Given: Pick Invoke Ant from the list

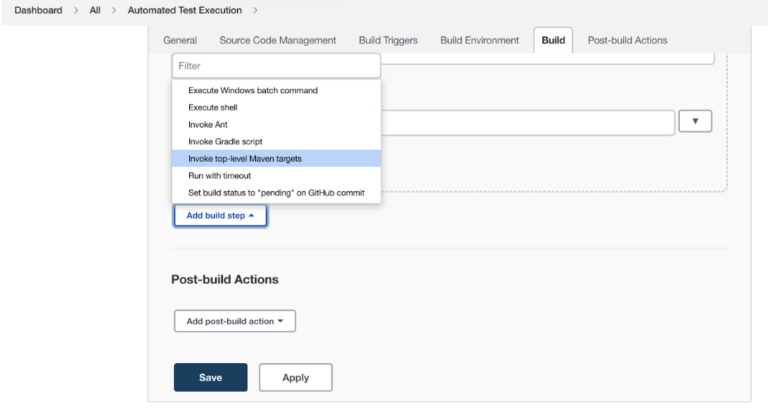Looking at the screenshot, I should coord(208,124).
